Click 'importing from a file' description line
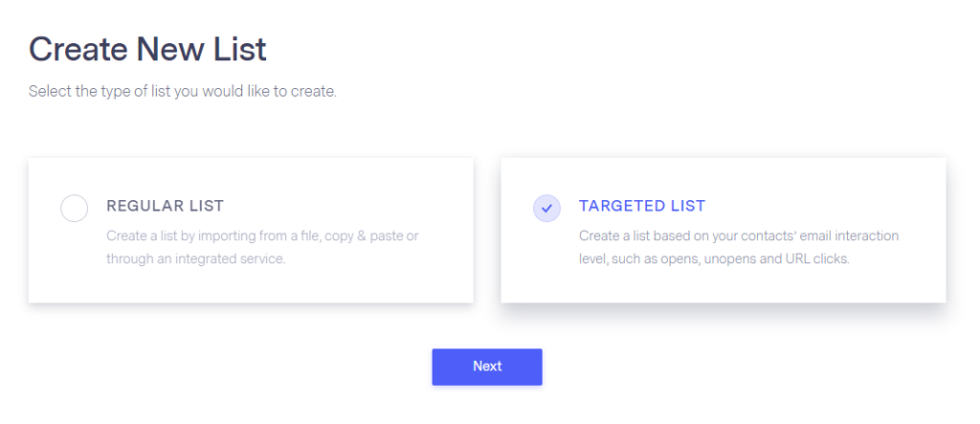 coord(261,235)
